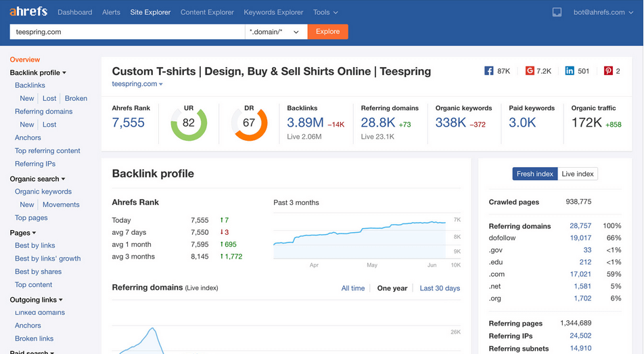Open Broken links sidebar link

coord(34,338)
